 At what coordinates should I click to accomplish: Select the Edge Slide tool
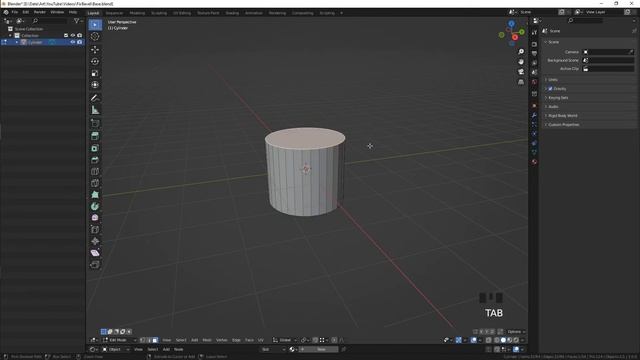point(95,230)
